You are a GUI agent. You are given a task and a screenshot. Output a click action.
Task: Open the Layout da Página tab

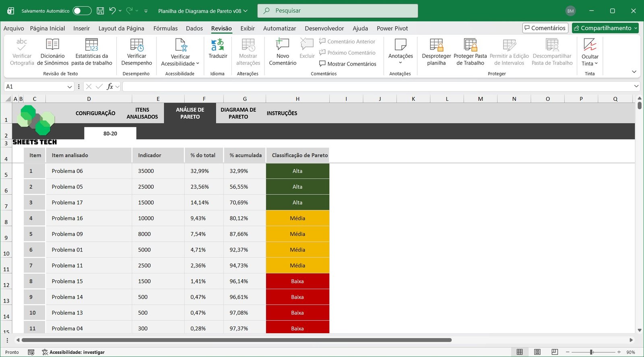pos(121,28)
